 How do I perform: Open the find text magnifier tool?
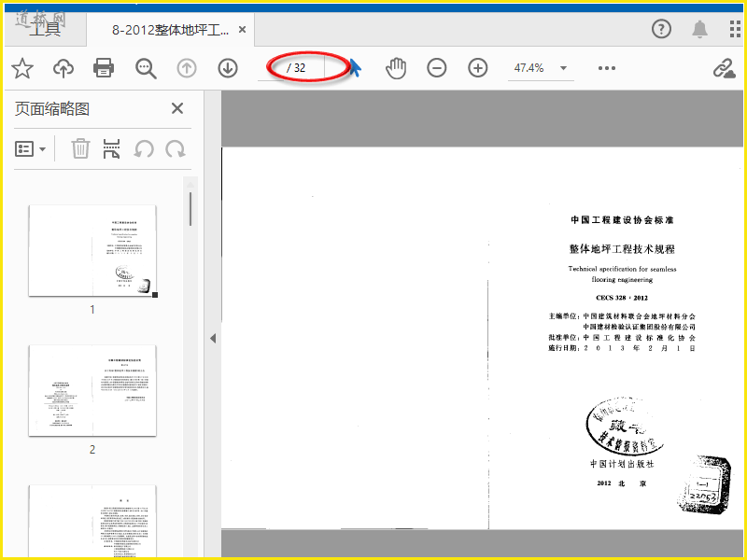(x=146, y=68)
